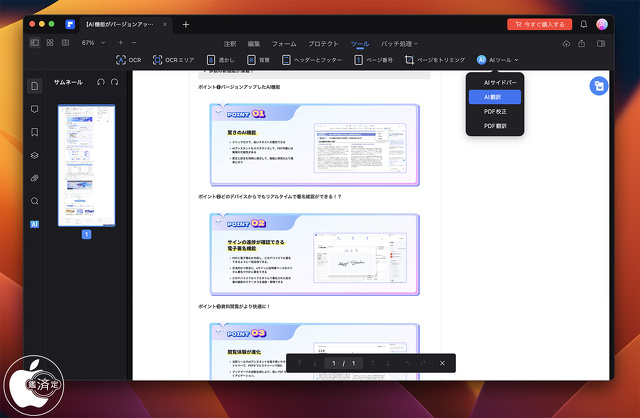Rotate thumbnails counterclockwise
This screenshot has height=418, width=640.
101,82
